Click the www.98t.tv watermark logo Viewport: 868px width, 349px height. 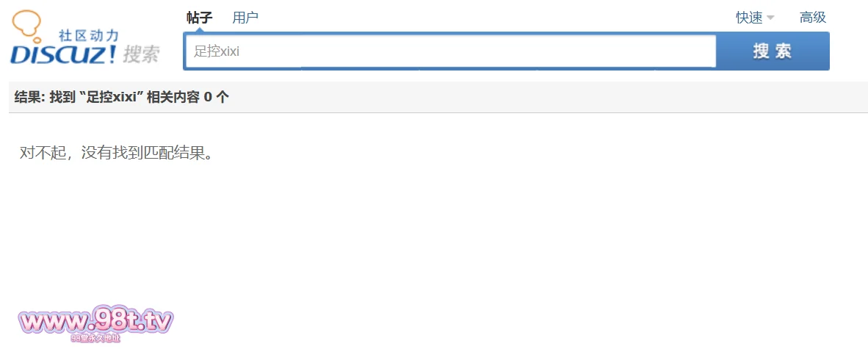pyautogui.click(x=95, y=321)
